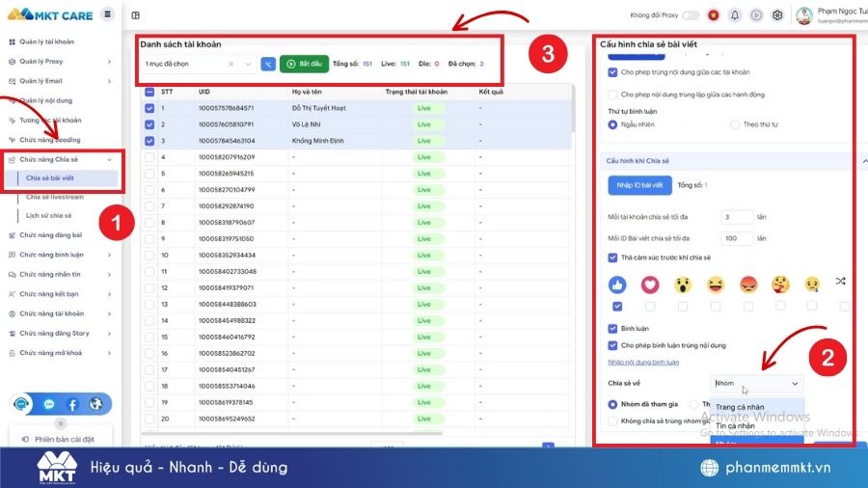Viewport: 868px width, 488px height.
Task: Clear selection with X in 1 mục đã chọn box
Action: pos(231,65)
